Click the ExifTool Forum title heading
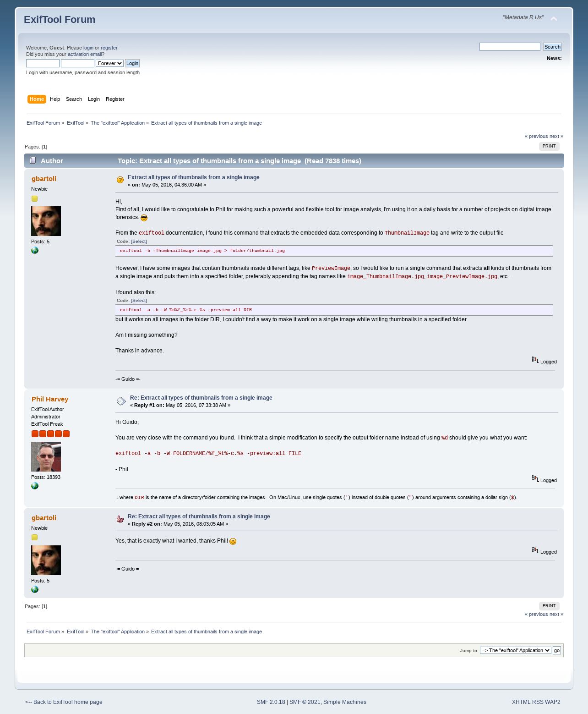The image size is (588, 714). click(x=60, y=20)
